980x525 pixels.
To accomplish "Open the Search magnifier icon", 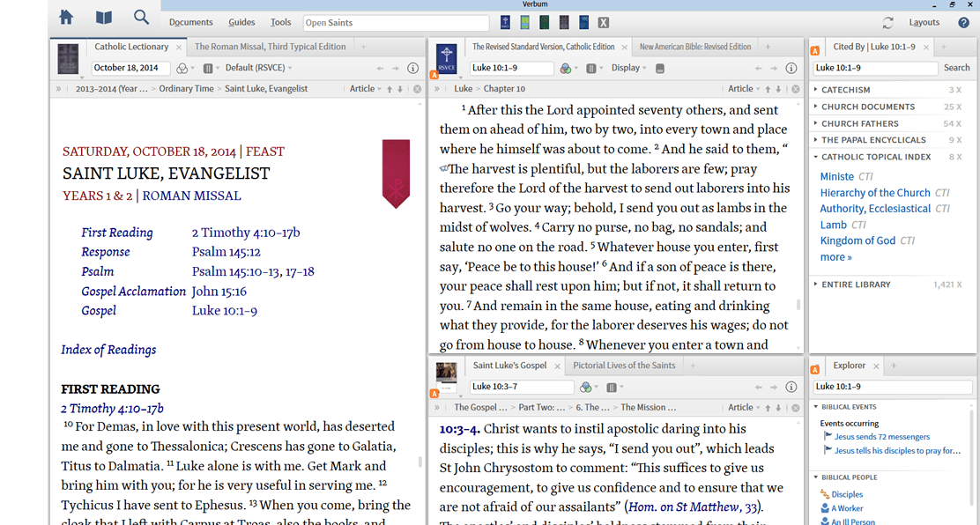I will point(142,18).
